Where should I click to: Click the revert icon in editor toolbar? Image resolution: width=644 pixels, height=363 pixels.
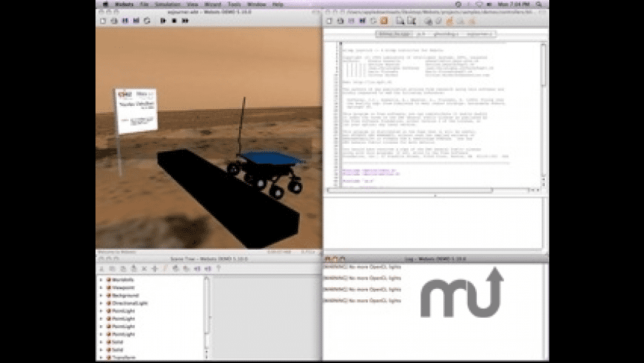click(373, 21)
